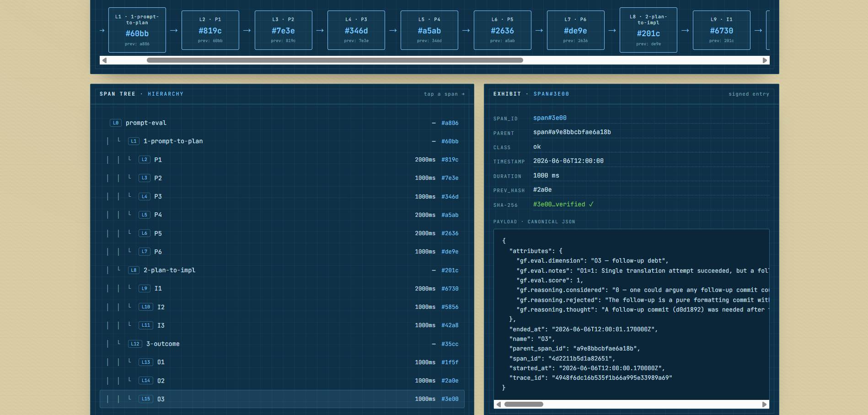Click the PARENT value span#a9e8bbcbfae6a18b
The image size is (868, 415).
pyautogui.click(x=572, y=132)
